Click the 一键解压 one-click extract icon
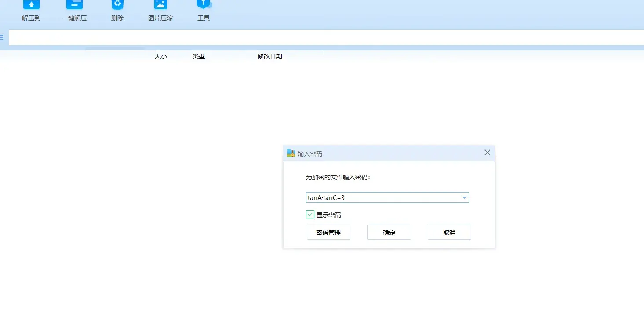 (74, 11)
